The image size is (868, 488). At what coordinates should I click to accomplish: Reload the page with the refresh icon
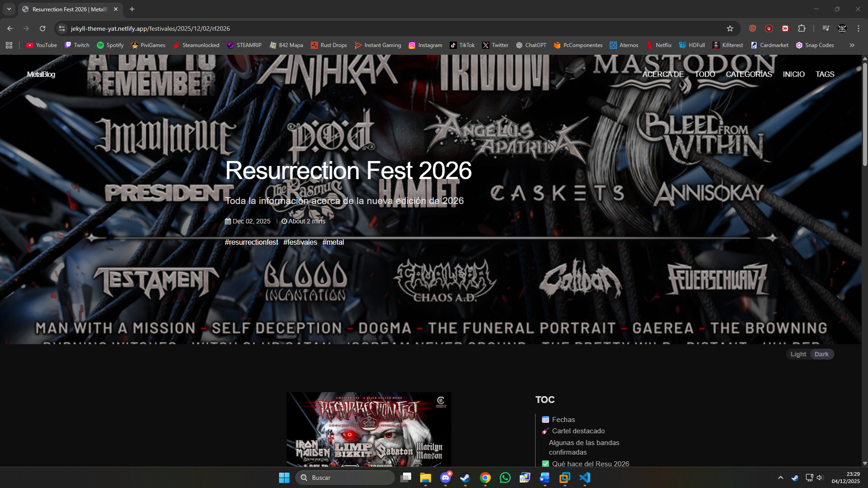(x=43, y=28)
